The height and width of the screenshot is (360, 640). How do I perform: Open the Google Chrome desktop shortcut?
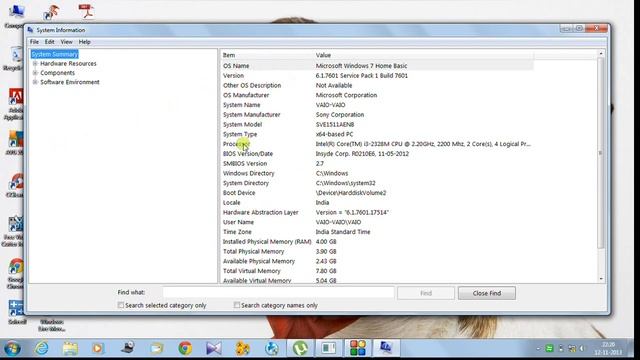click(16, 273)
